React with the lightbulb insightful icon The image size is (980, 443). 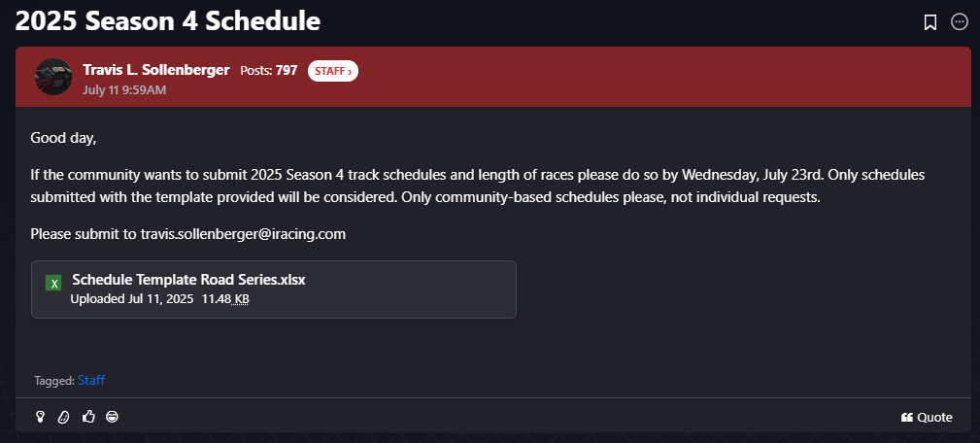click(41, 417)
